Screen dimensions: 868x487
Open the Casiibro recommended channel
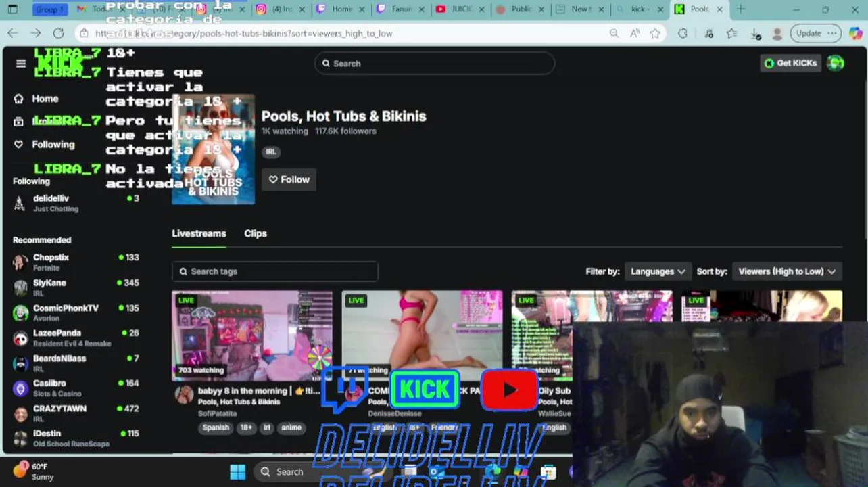(76, 388)
